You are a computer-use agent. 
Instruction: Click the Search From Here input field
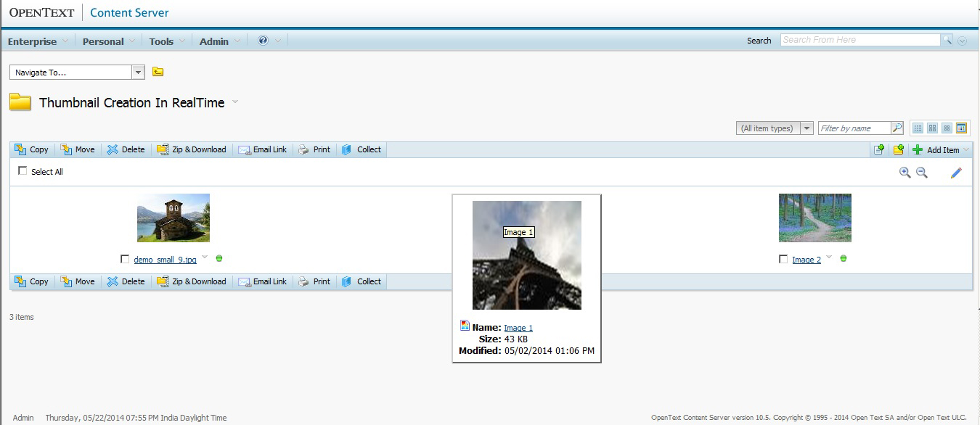(x=859, y=40)
